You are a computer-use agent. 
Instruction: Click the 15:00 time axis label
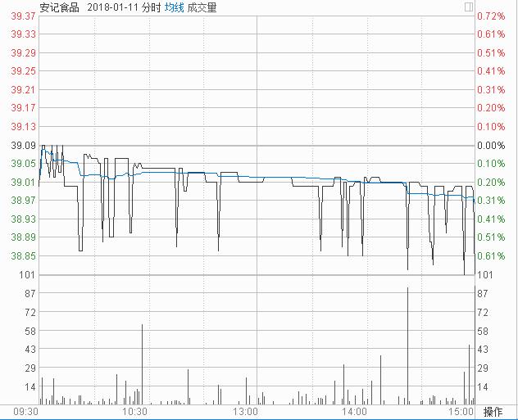click(x=461, y=411)
